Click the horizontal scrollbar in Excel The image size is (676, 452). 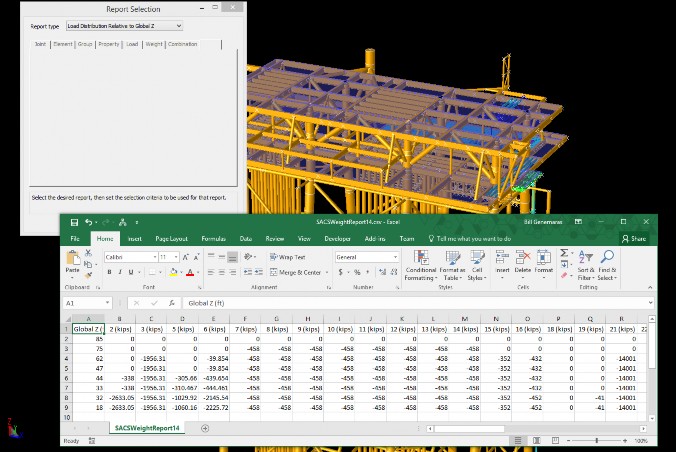[469, 429]
